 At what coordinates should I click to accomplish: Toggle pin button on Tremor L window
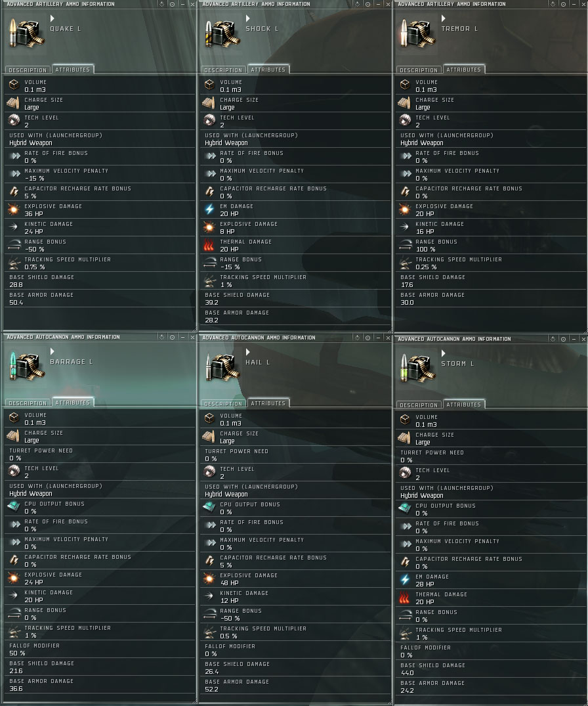tap(564, 4)
